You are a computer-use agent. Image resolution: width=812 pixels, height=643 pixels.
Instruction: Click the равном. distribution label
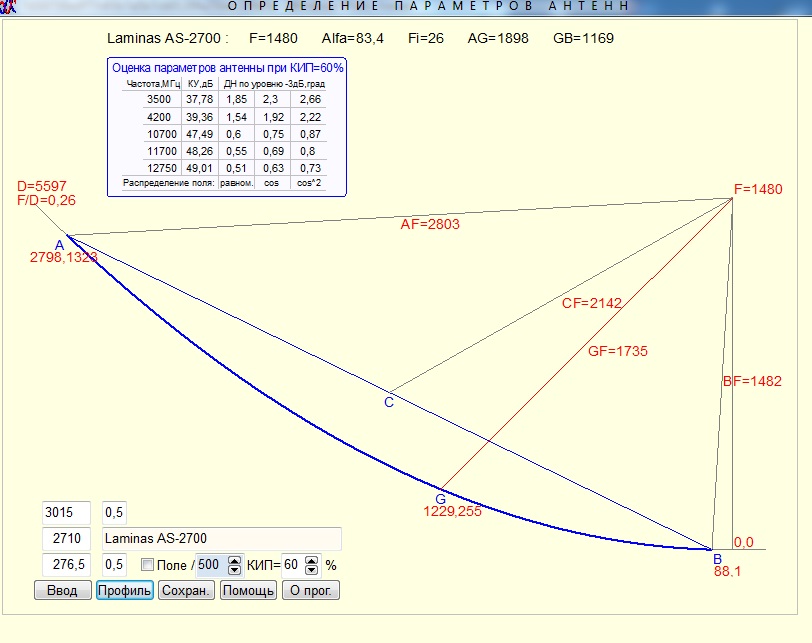click(x=237, y=183)
